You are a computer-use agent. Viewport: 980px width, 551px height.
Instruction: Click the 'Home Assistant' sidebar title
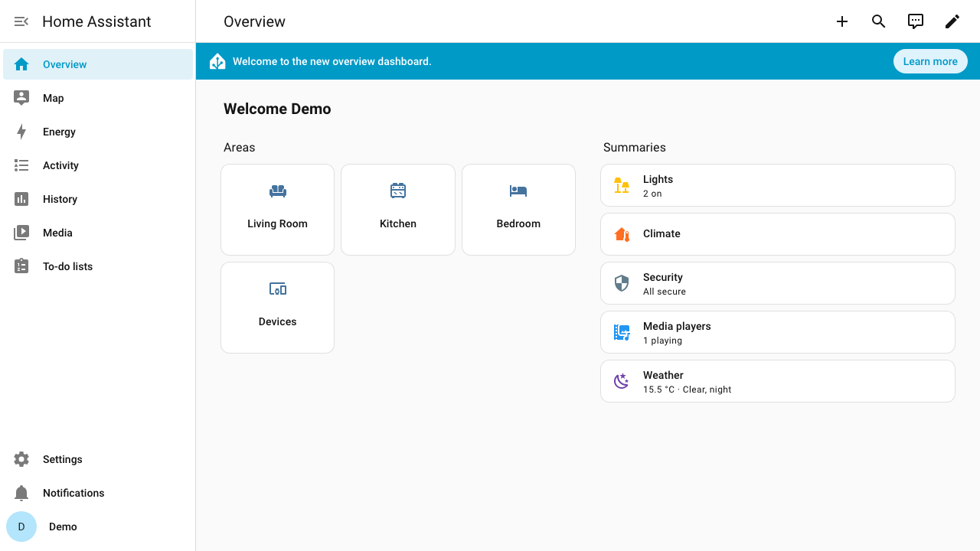(96, 21)
